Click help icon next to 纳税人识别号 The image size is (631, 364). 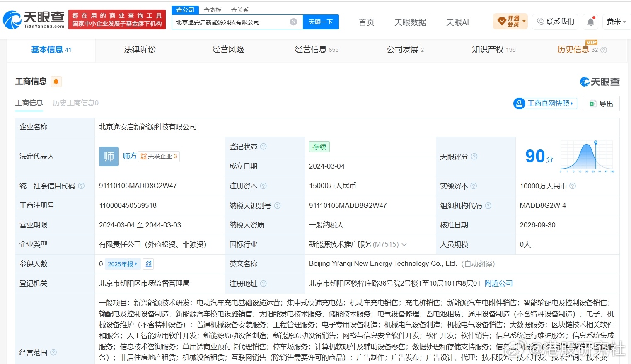click(277, 206)
